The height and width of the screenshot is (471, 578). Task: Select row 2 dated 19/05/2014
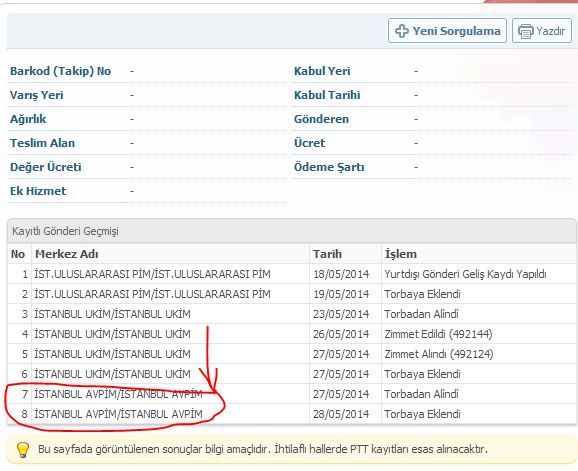(292, 294)
